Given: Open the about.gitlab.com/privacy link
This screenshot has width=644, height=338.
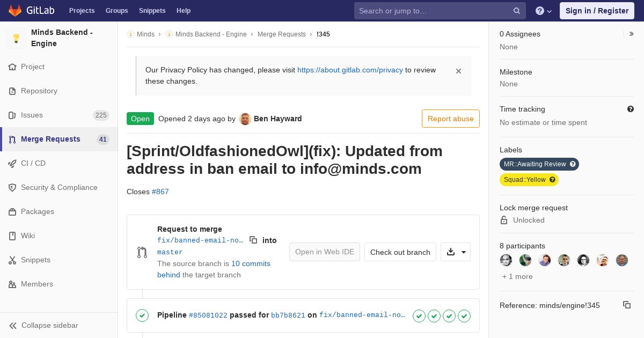Looking at the screenshot, I should click(x=350, y=70).
